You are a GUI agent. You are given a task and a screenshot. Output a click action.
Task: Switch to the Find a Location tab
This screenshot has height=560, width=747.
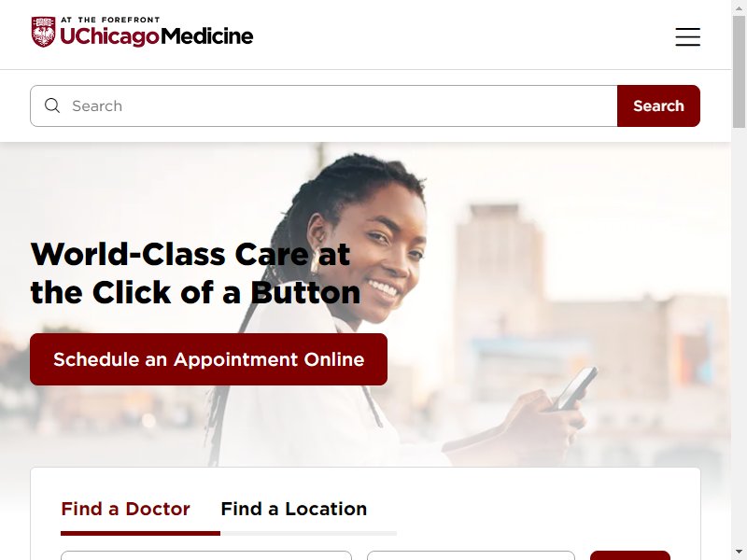293,509
